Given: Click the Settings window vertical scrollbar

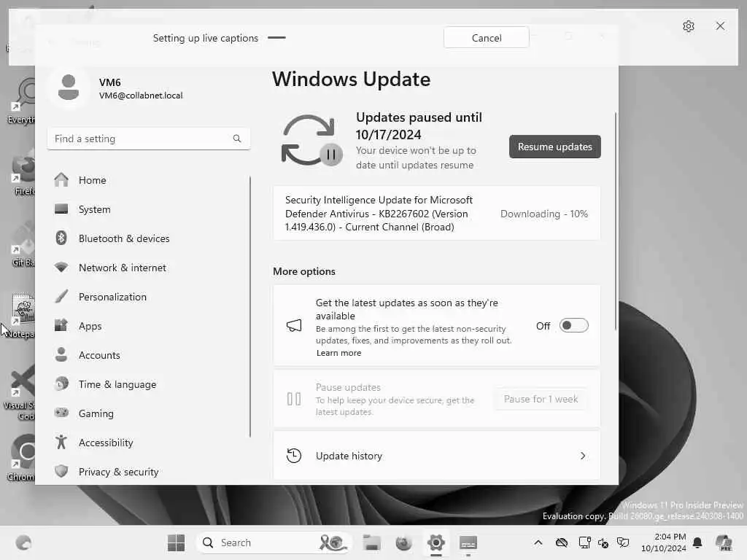Looking at the screenshot, I should 616,222.
